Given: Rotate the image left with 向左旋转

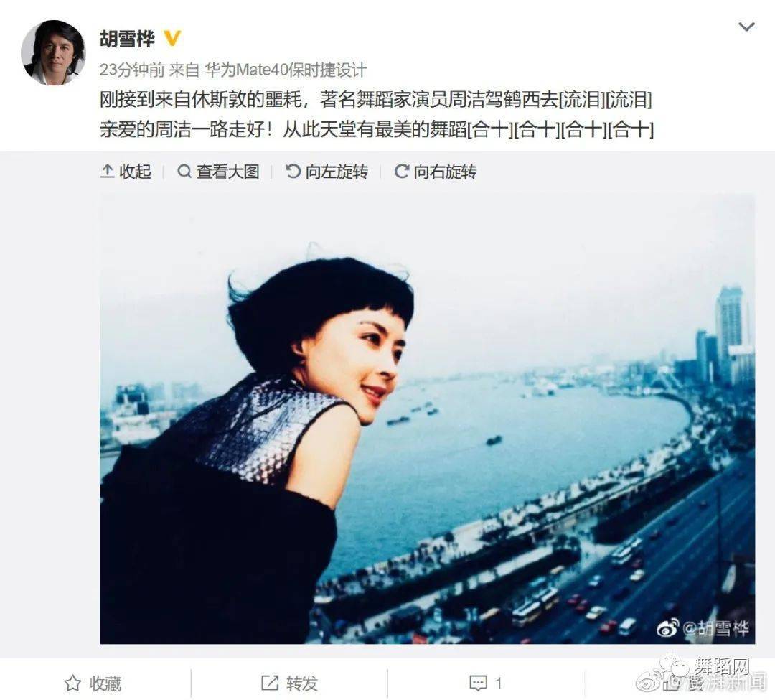Looking at the screenshot, I should coord(327,172).
